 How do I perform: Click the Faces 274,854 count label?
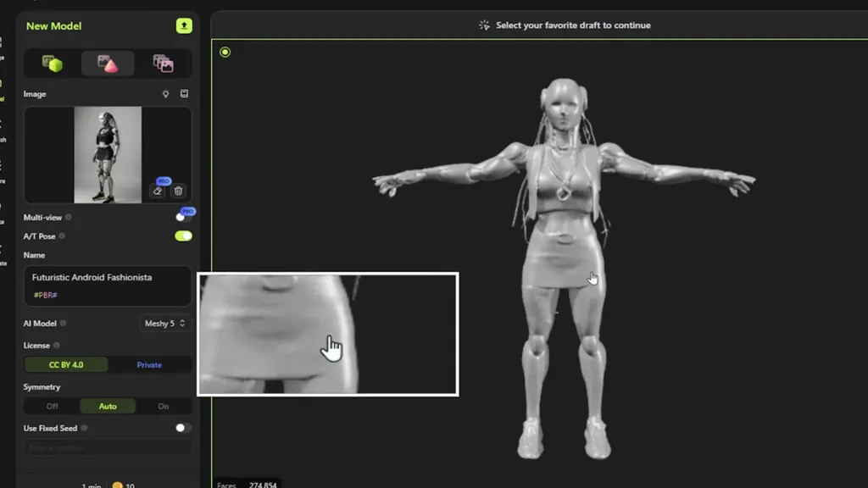247,485
